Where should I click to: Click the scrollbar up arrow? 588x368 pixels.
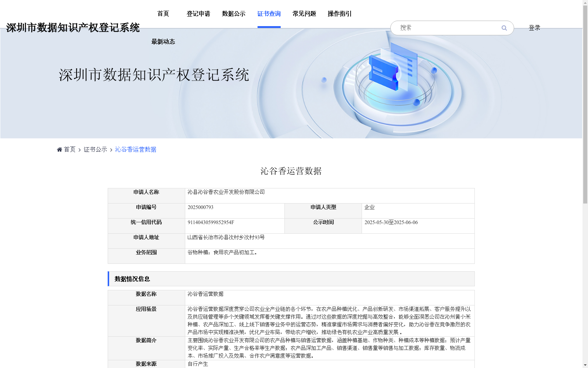(585, 3)
